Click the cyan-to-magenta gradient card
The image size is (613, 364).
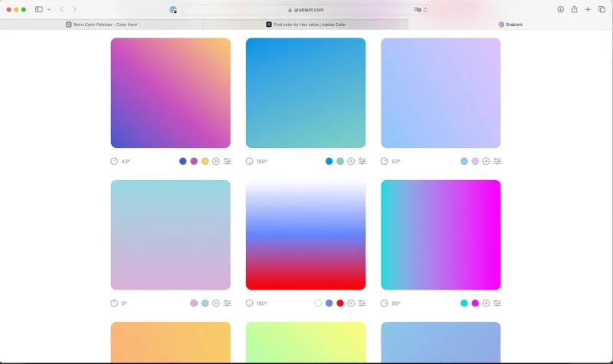click(441, 234)
